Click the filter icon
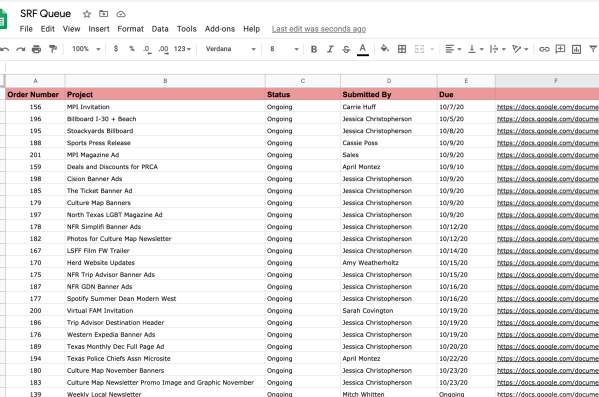This screenshot has width=599, height=397. [x=593, y=49]
